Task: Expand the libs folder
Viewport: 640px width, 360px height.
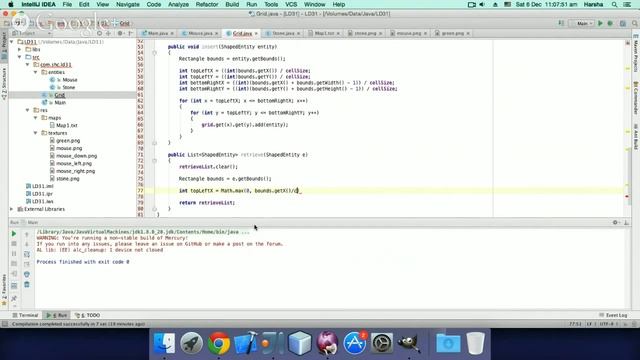Action: click(20, 49)
